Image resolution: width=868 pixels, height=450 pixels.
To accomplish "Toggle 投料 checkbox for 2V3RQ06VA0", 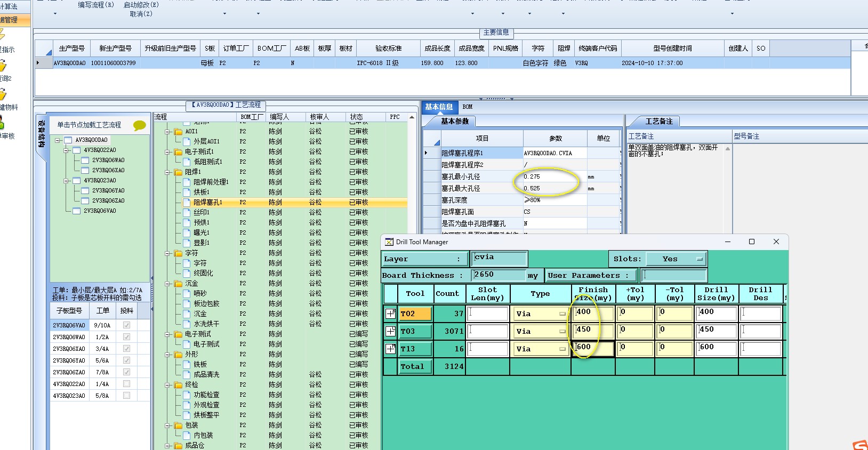I will [126, 325].
